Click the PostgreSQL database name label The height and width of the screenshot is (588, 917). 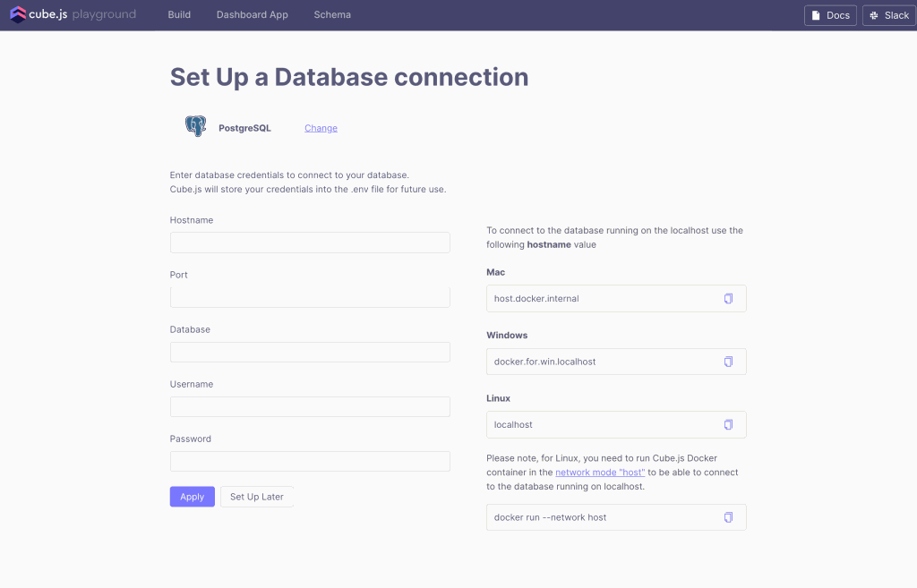(244, 128)
